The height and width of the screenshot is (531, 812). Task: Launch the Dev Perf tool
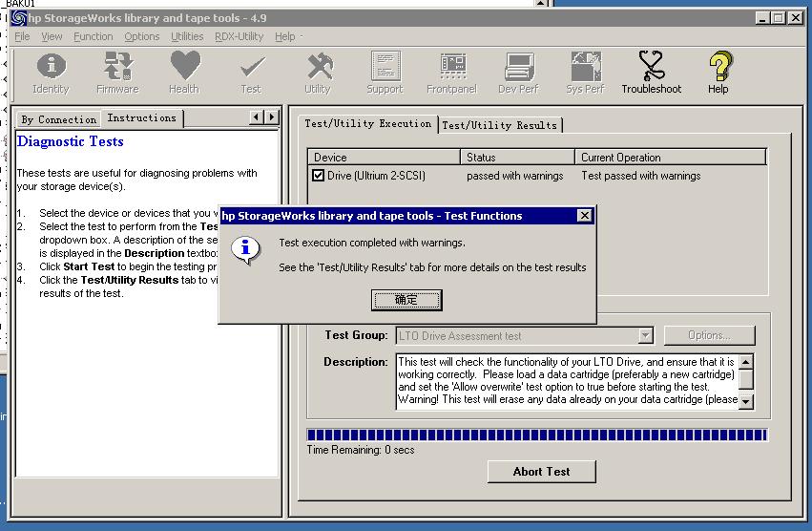click(x=518, y=74)
